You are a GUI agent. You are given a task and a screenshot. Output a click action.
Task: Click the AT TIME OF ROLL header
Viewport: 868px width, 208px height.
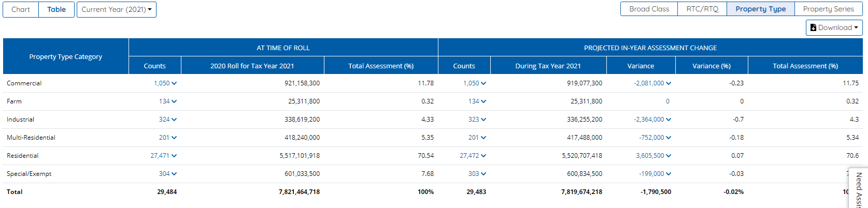283,48
